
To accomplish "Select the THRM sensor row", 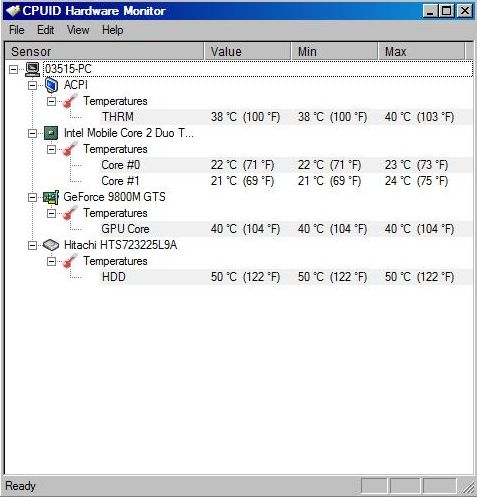I will pos(286,117).
